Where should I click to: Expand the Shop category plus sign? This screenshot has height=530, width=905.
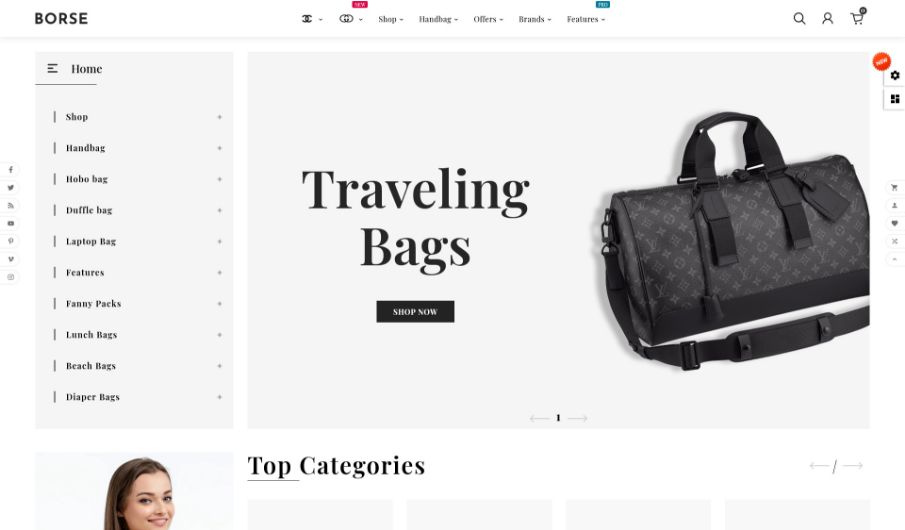pos(219,117)
